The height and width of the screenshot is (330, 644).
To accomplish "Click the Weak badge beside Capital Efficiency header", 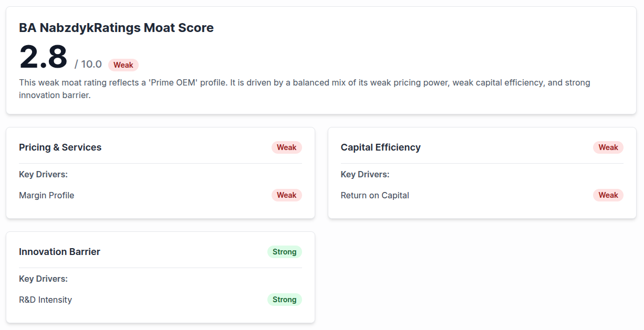I will point(608,147).
